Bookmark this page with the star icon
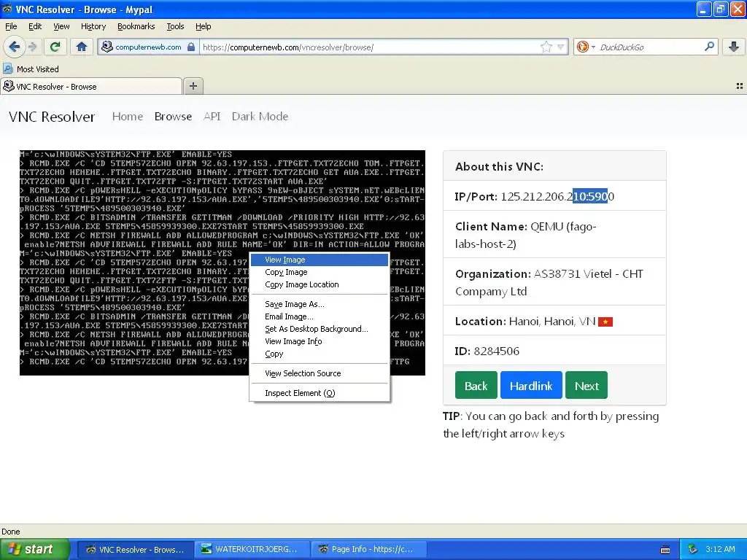This screenshot has width=747, height=560. 546,47
